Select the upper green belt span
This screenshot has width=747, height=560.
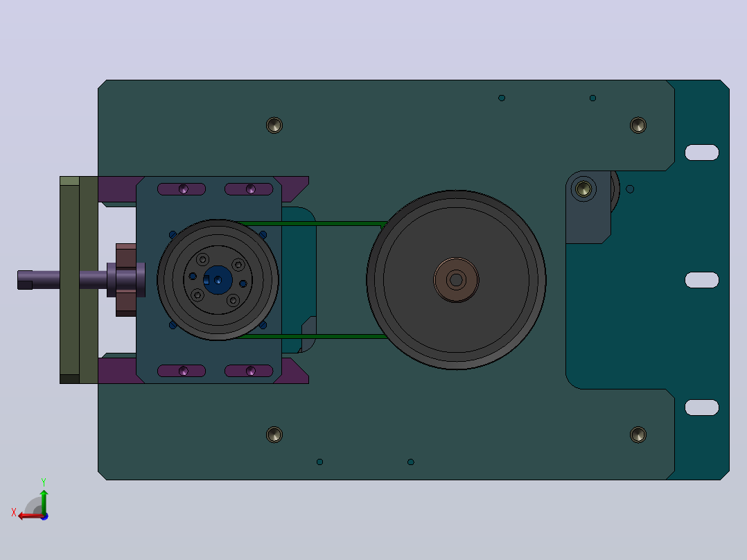pyautogui.click(x=312, y=223)
